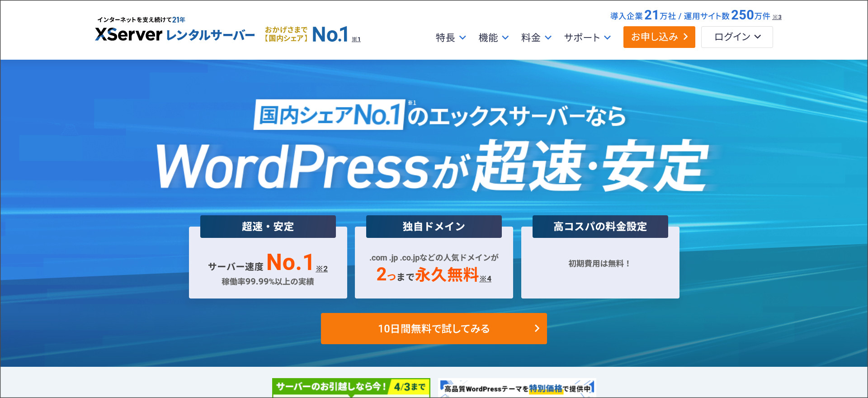Viewport: 868px width, 398px height.
Task: Click the ※2 footnote near サーバー速度 No.1
Action: pos(322,269)
